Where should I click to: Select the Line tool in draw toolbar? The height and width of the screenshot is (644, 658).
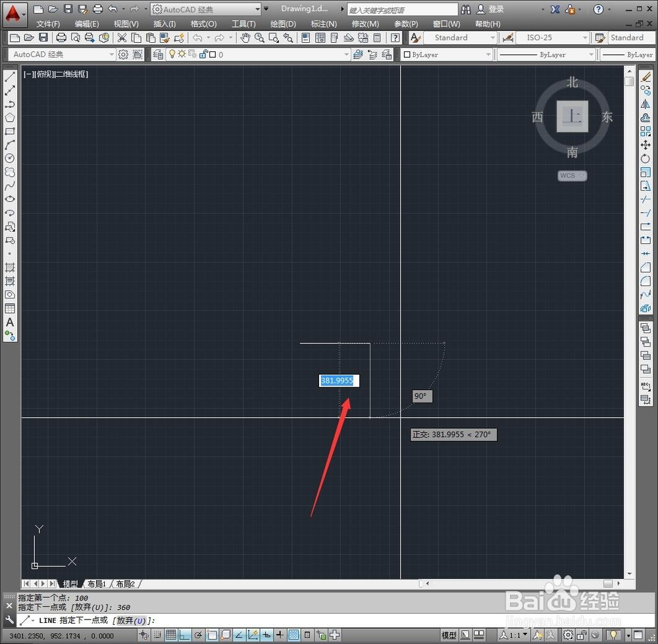coord(10,76)
